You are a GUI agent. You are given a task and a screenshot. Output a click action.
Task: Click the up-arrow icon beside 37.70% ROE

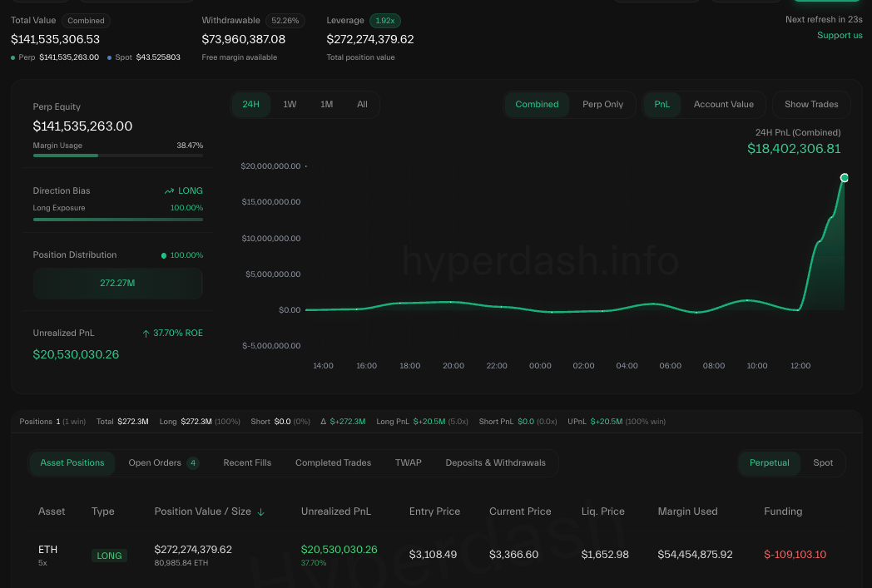[146, 334]
